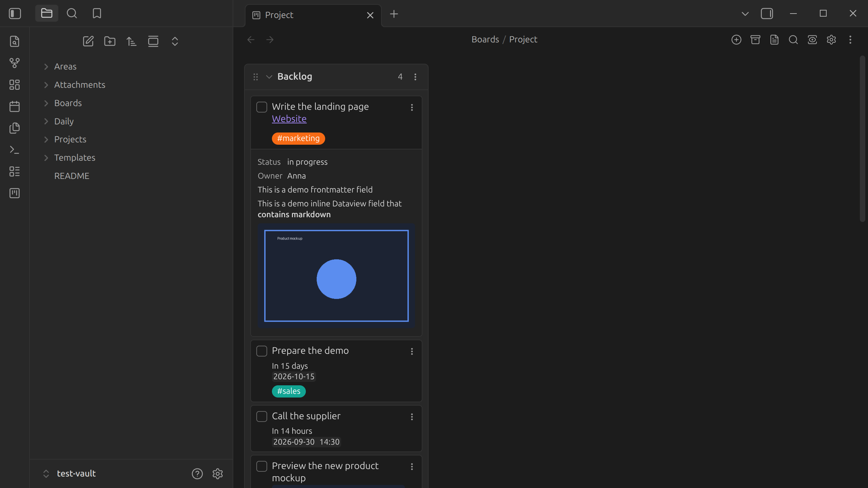This screenshot has width=868, height=488.
Task: Toggle the left sidebar icon
Action: coord(15,14)
